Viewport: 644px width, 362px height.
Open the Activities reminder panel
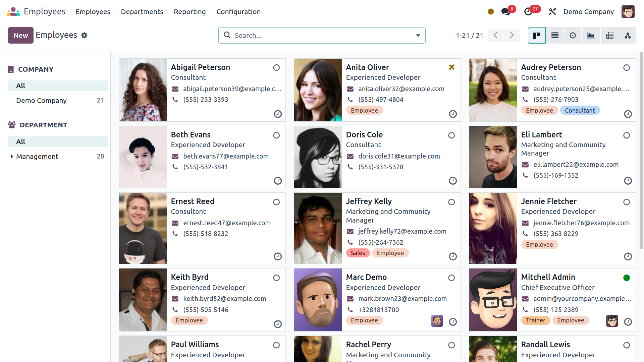tap(528, 11)
